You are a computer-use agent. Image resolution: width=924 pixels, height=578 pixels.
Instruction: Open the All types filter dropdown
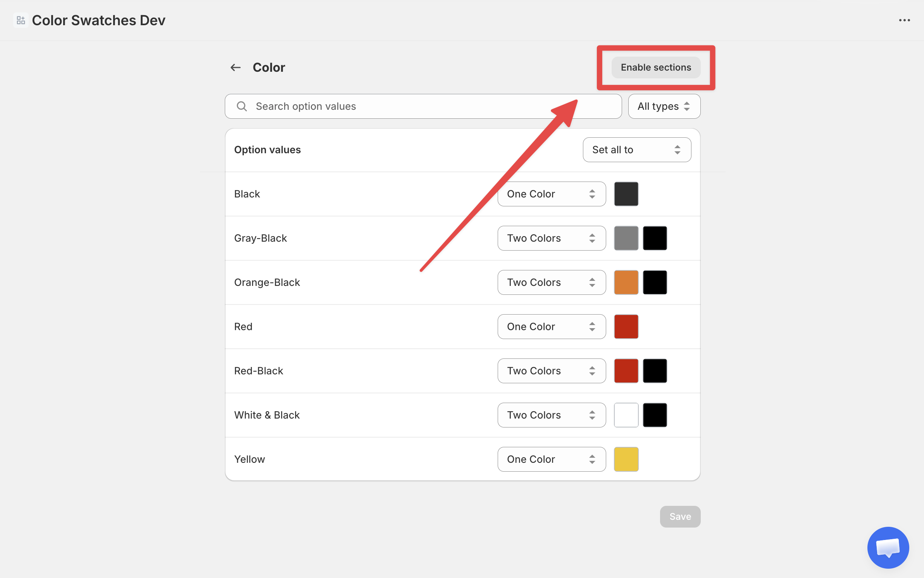click(664, 106)
